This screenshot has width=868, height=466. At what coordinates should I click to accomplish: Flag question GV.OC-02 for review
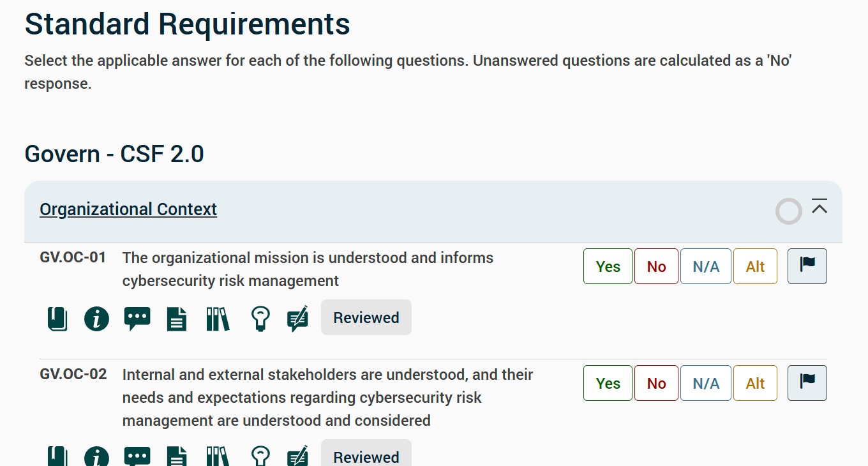pyautogui.click(x=807, y=383)
